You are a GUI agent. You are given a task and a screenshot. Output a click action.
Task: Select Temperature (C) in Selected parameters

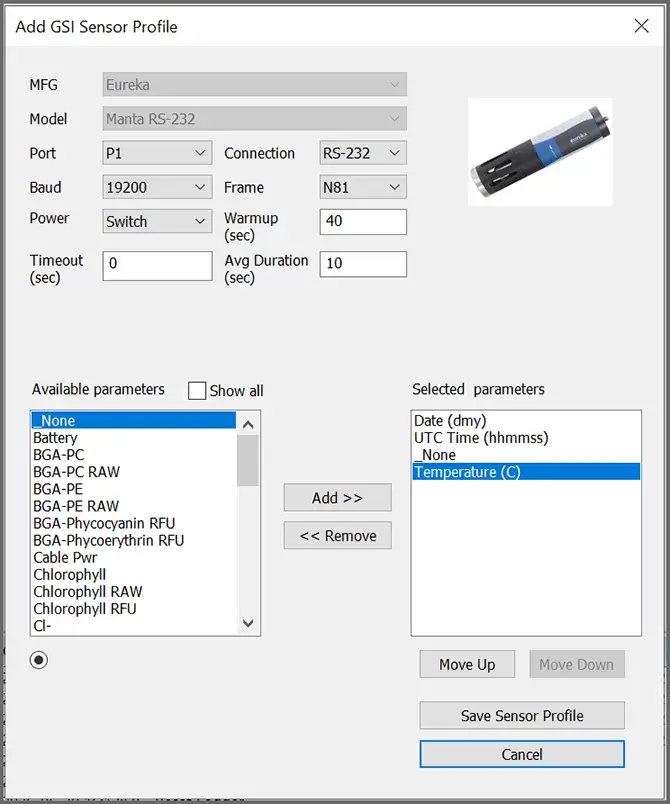pyautogui.click(x=526, y=472)
